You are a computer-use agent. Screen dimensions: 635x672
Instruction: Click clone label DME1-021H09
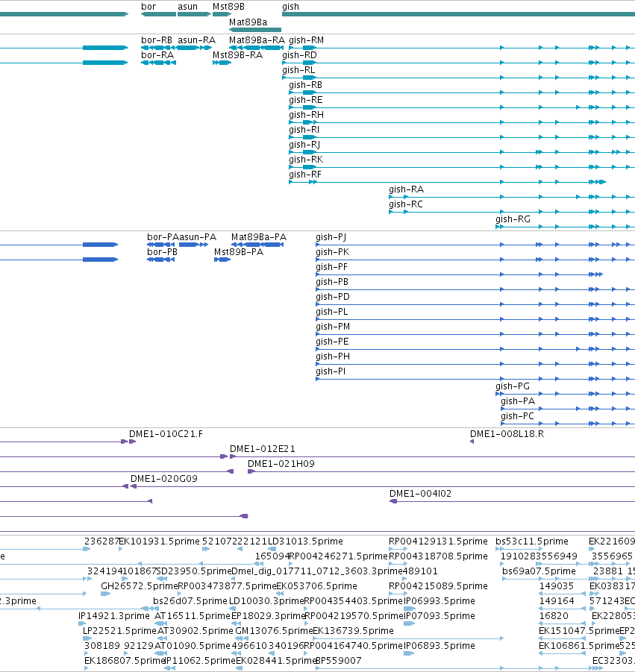click(281, 464)
